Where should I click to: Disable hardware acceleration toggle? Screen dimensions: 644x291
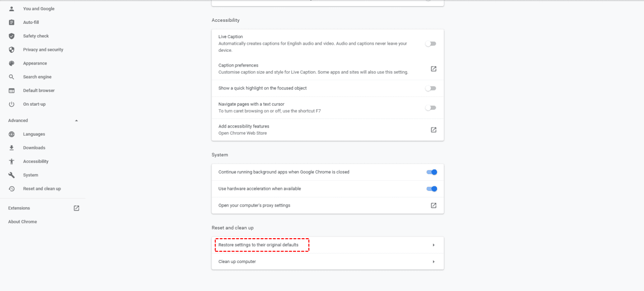pos(432,189)
